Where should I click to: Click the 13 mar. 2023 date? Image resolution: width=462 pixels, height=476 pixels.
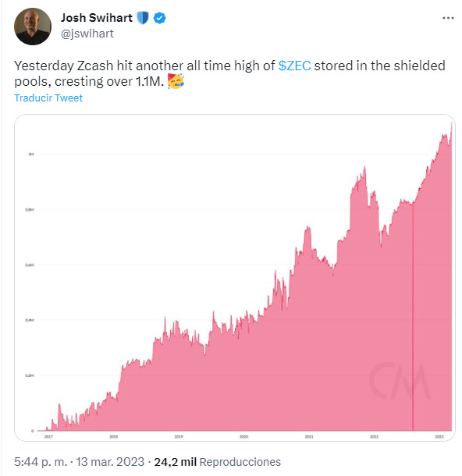click(110, 462)
